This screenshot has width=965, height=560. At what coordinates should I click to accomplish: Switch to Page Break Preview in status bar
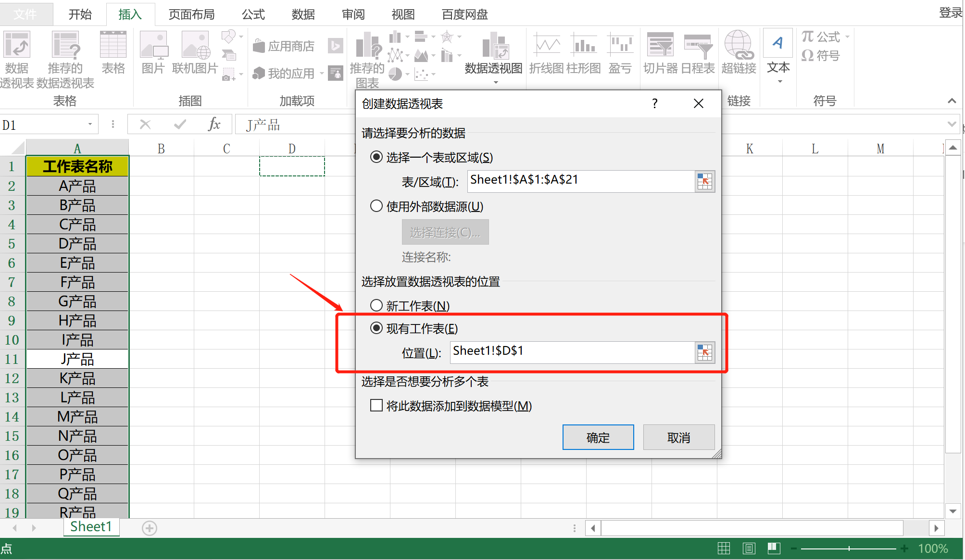click(774, 548)
